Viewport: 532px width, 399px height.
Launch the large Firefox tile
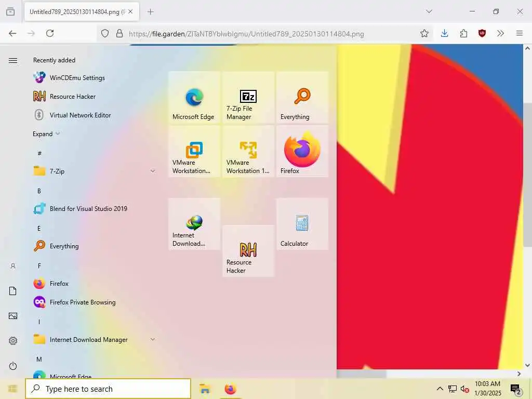302,151
